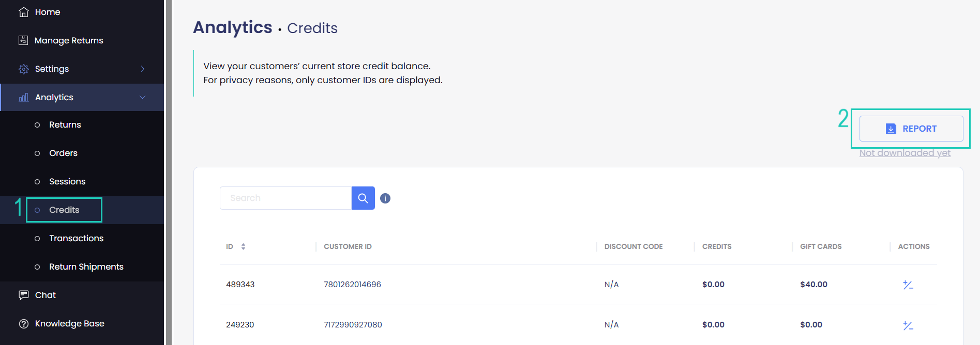Screen dimensions: 980x345
Task: Click the Analytics bar chart icon
Action: (24, 98)
